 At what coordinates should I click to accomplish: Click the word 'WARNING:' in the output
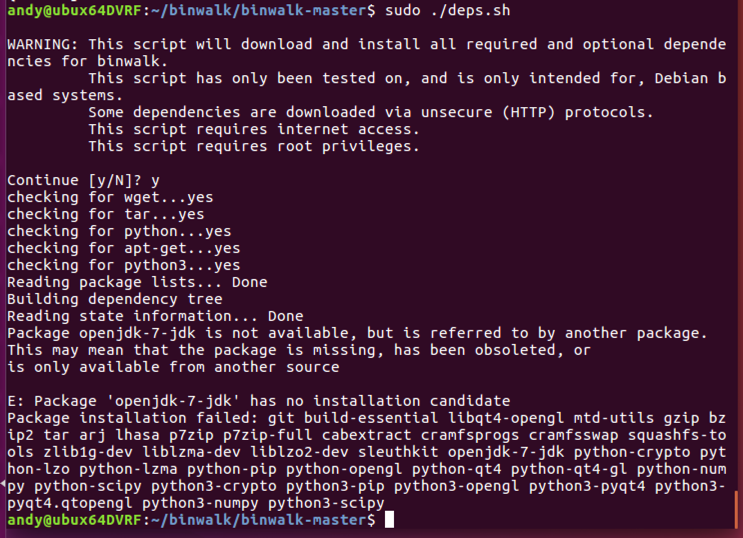pyautogui.click(x=43, y=44)
